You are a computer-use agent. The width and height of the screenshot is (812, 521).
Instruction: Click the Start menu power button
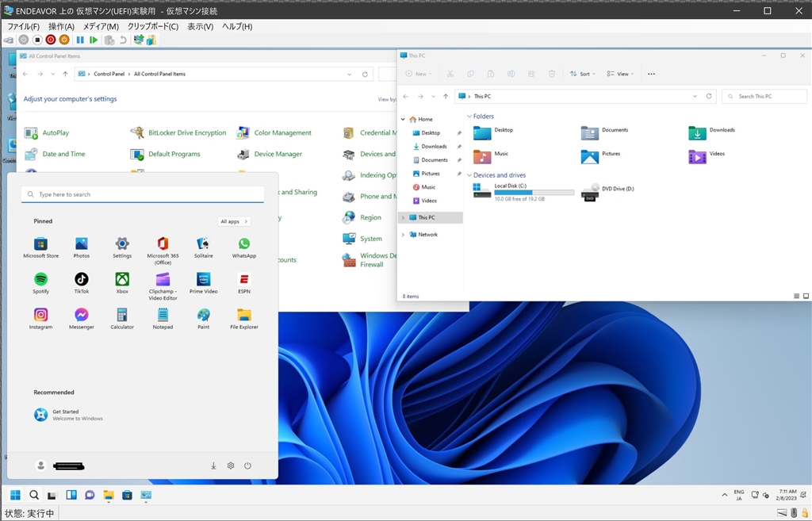(x=247, y=465)
